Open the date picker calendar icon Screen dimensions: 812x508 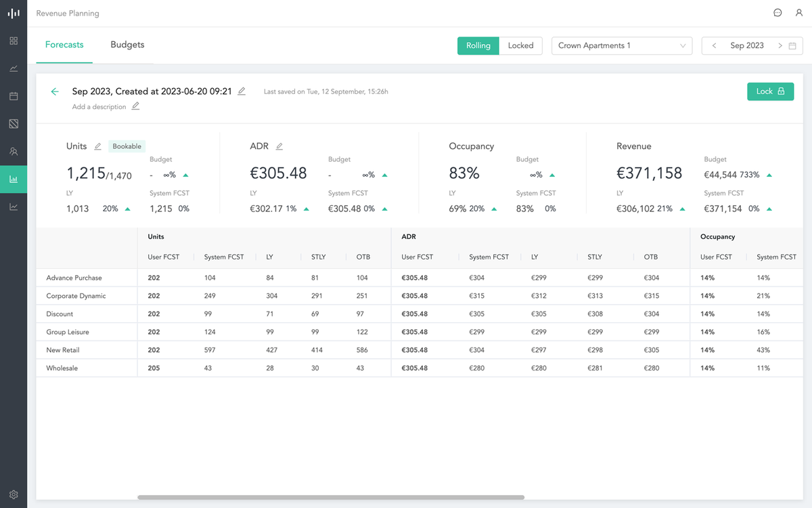(x=792, y=45)
